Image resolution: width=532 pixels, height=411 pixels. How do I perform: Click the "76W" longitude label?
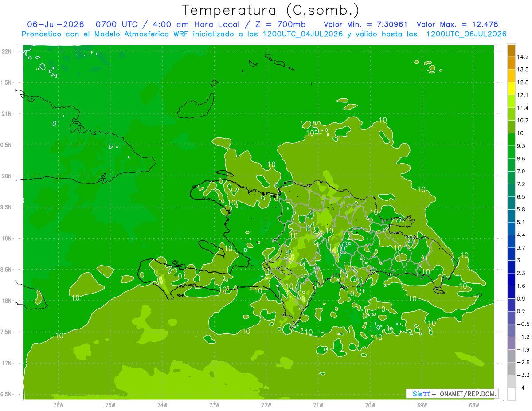[x=58, y=405]
